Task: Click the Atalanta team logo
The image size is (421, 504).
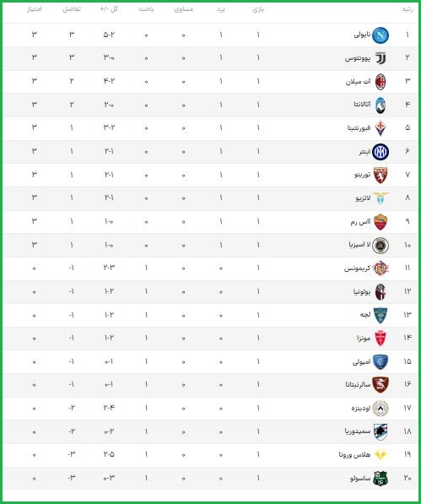Action: pos(381,106)
